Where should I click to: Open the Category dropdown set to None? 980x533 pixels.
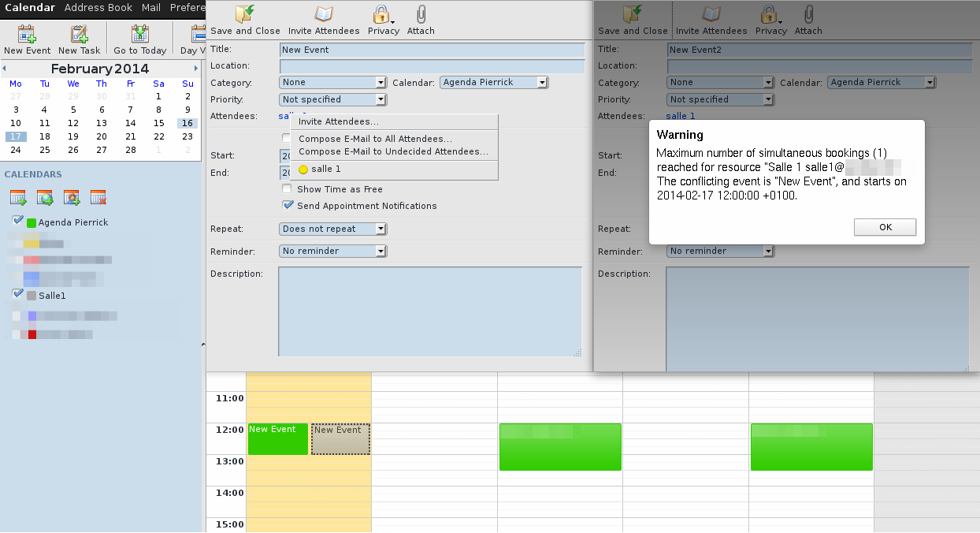[x=333, y=82]
